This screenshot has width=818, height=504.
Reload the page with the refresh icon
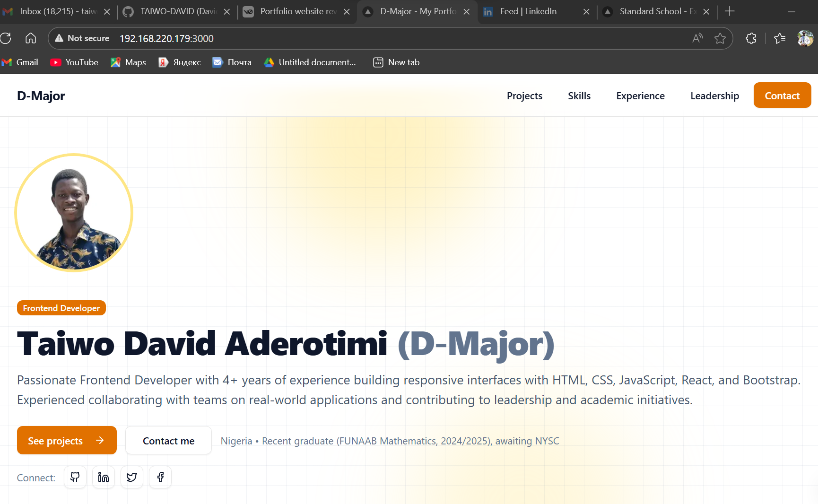click(x=6, y=38)
